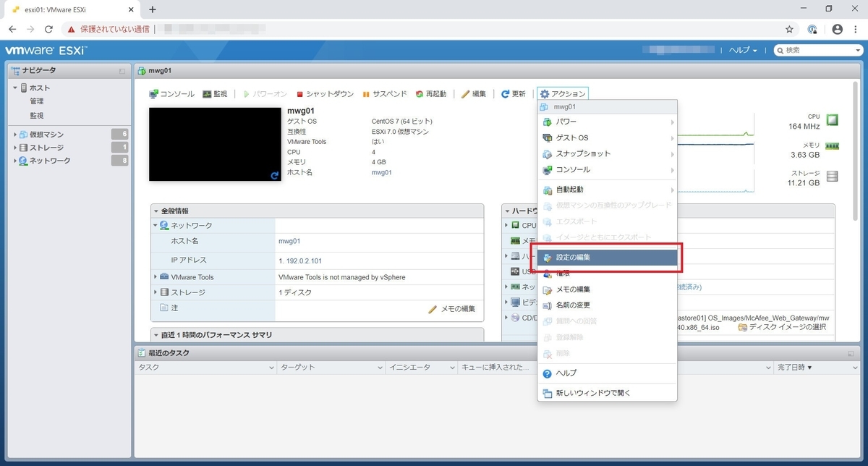Select Open in new window (新しいウィンドウで開く)

(x=608, y=394)
